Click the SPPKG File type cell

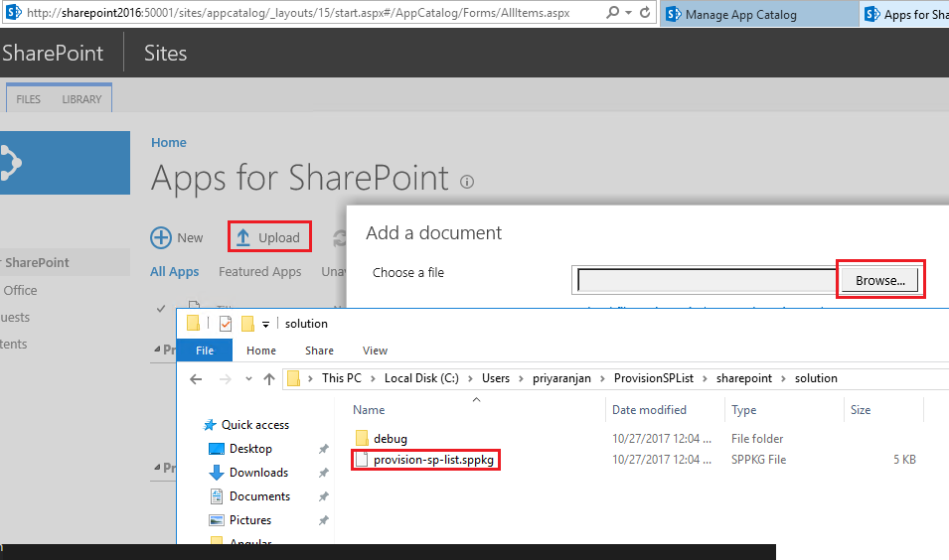point(758,460)
